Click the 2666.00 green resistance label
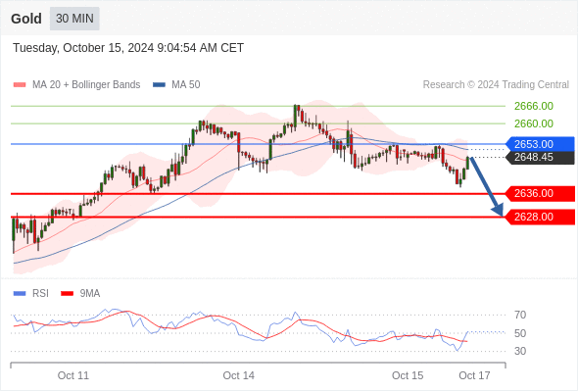 pos(534,106)
